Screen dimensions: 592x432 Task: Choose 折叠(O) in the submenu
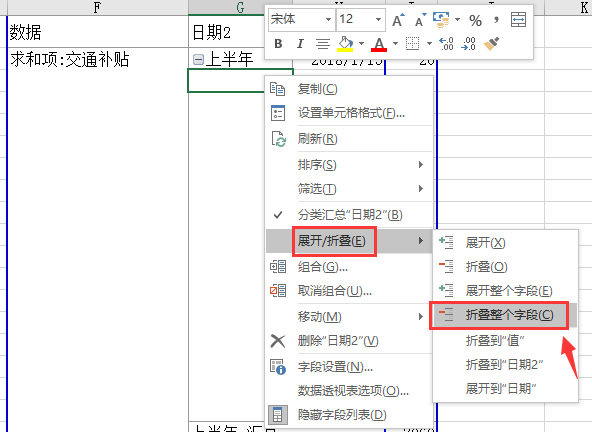505,267
